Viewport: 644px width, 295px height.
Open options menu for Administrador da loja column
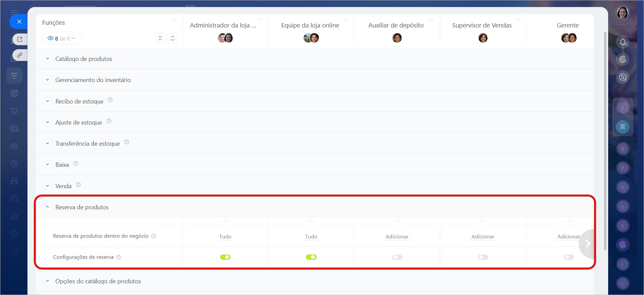click(260, 19)
